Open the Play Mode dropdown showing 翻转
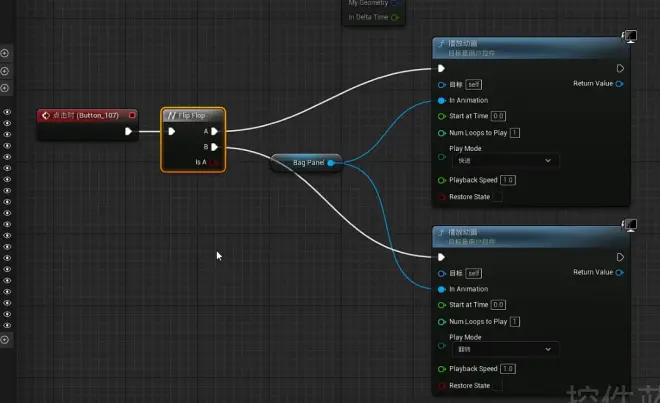Image resolution: width=660 pixels, height=403 pixels. pyautogui.click(x=505, y=349)
